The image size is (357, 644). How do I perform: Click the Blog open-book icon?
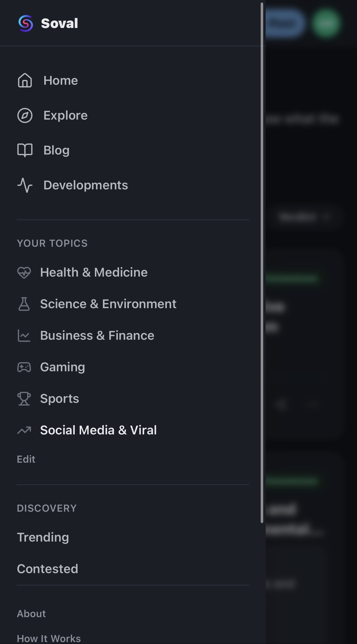click(x=25, y=150)
